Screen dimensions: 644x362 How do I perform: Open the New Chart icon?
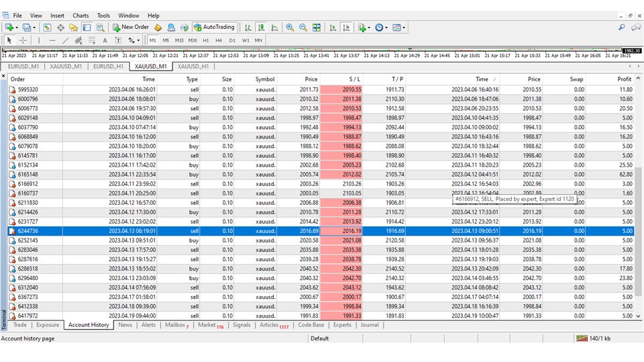click(9, 28)
